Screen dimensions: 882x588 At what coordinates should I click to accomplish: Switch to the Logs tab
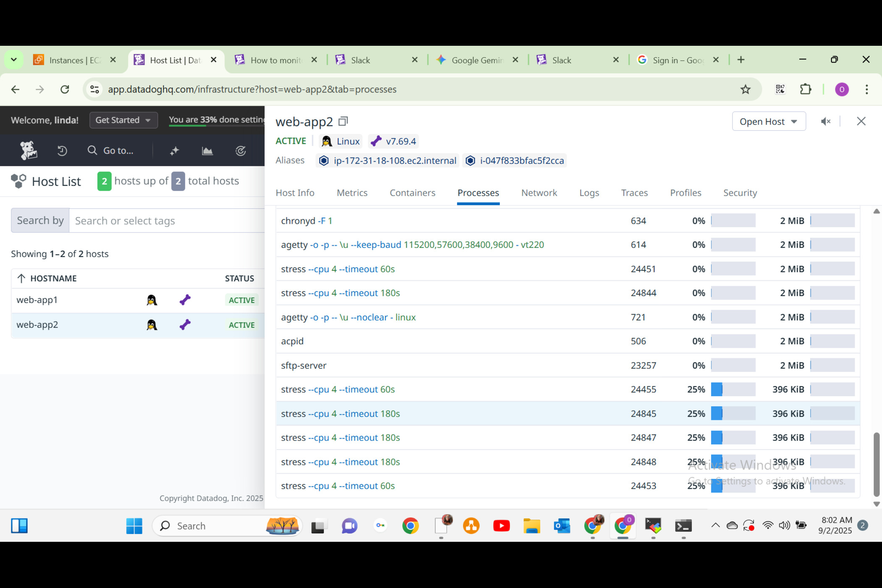589,193
